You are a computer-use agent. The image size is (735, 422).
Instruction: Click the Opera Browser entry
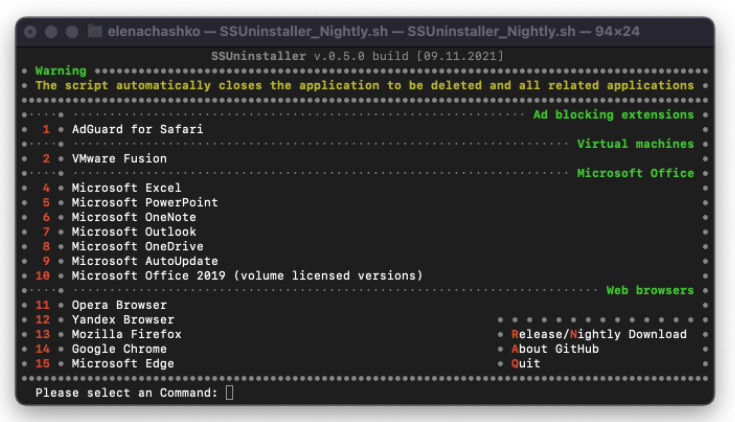tap(119, 305)
